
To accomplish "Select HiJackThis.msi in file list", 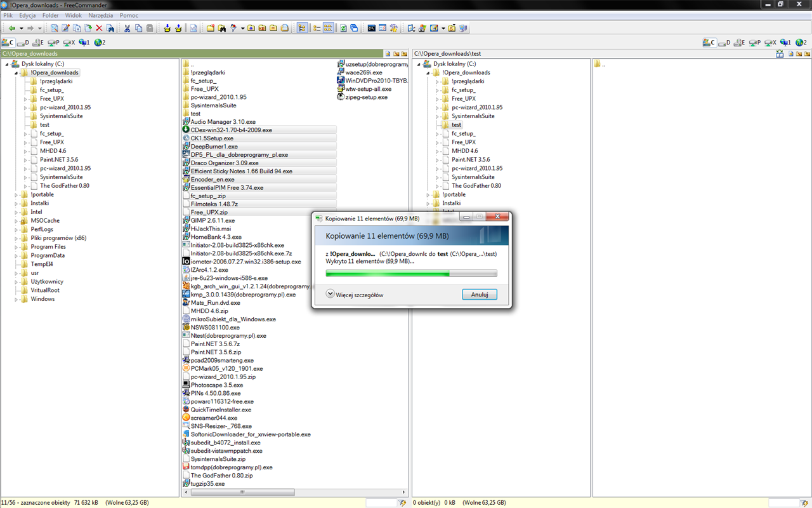I will tap(211, 229).
